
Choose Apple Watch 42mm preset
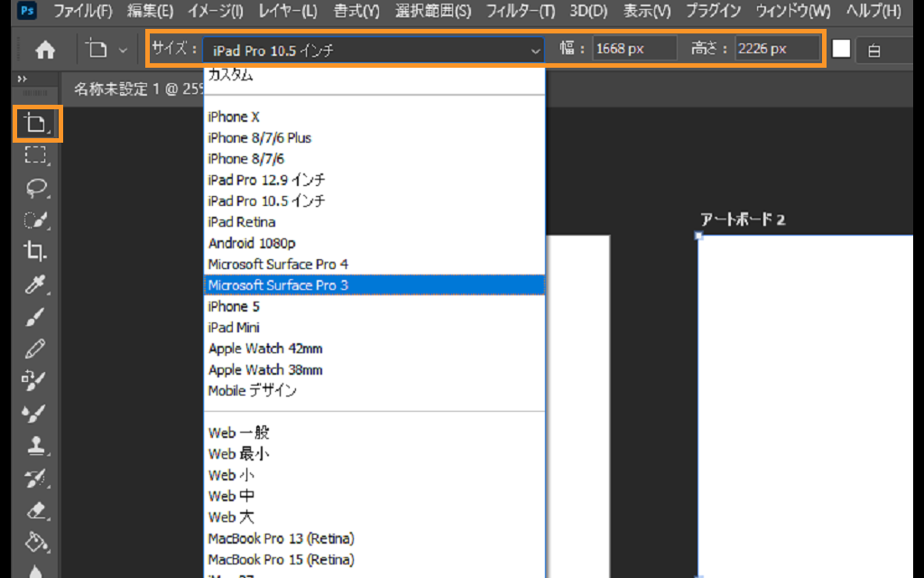coord(374,349)
